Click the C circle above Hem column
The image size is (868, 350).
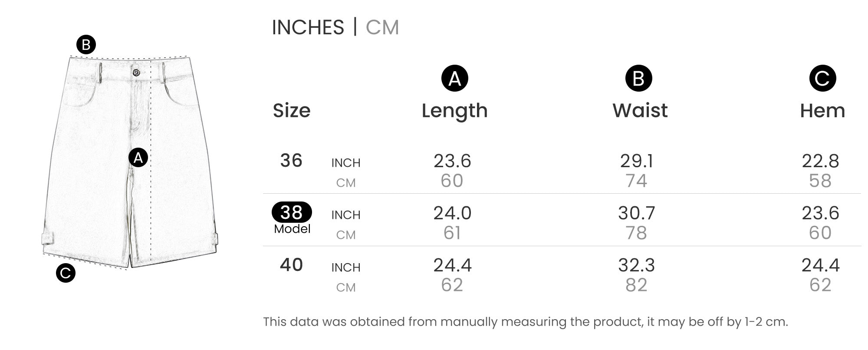[x=822, y=79]
